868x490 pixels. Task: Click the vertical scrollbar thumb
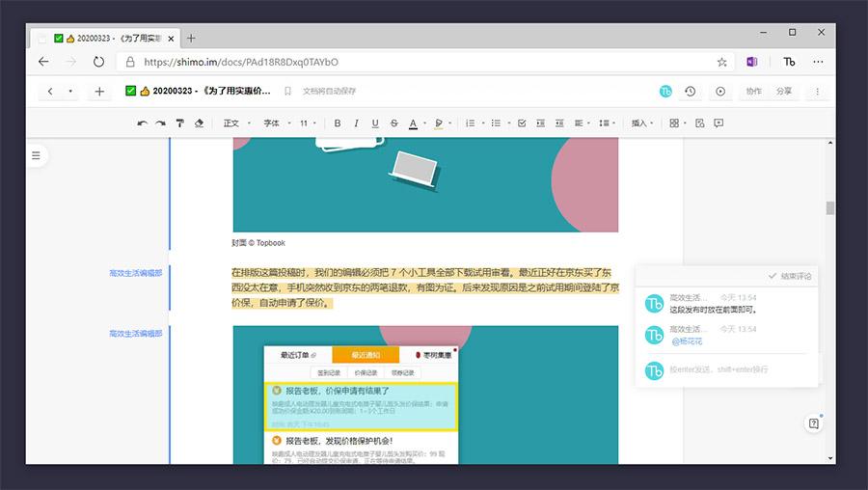[x=829, y=208]
